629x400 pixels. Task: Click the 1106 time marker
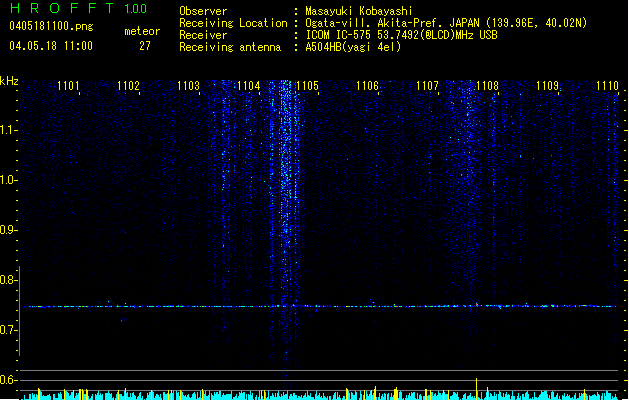367,86
